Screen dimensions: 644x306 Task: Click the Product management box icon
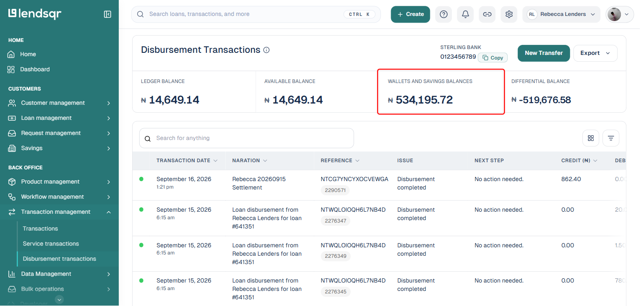pos(12,182)
